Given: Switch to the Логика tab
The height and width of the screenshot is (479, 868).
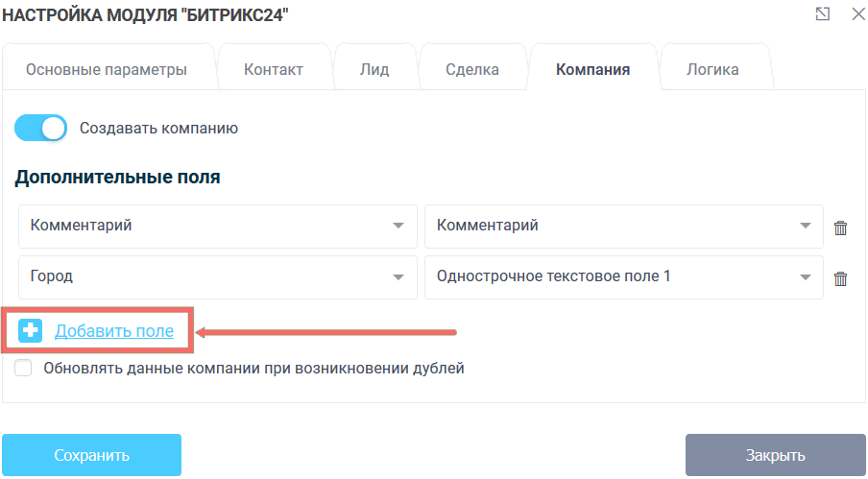Looking at the screenshot, I should pyautogui.click(x=712, y=69).
